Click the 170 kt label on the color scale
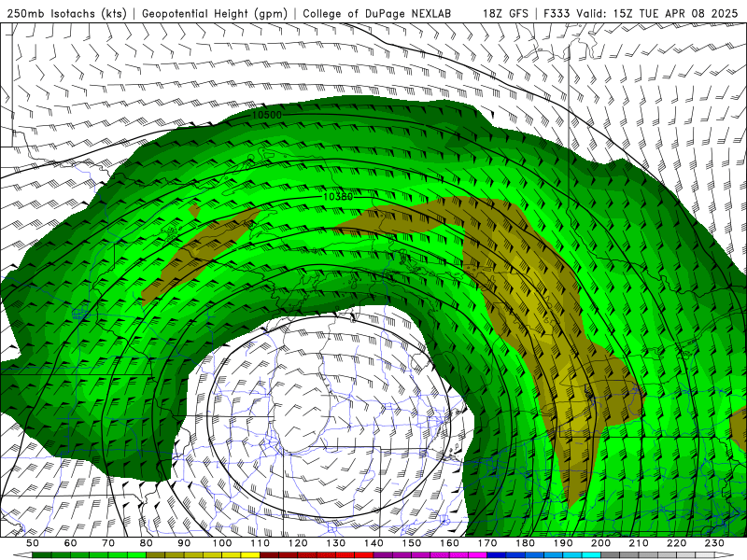This screenshot has width=747, height=560. pyautogui.click(x=487, y=543)
